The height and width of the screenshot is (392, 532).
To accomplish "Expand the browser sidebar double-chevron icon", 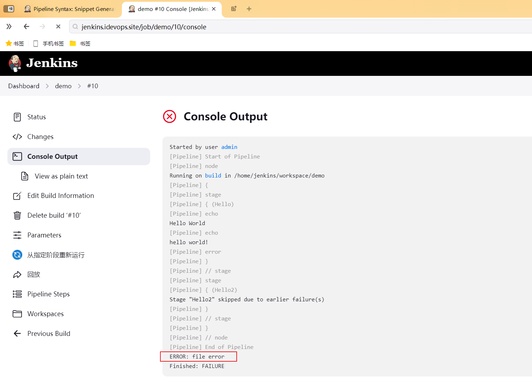I will coord(9,26).
